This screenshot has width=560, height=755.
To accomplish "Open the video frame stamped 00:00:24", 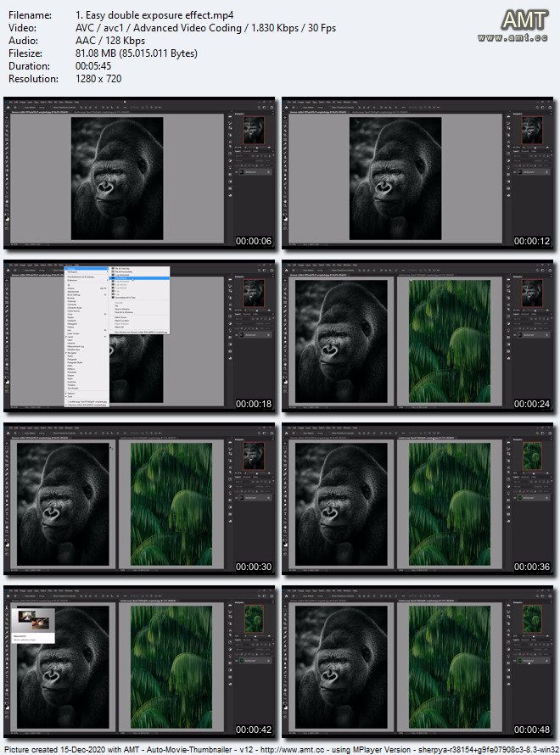I will [417, 336].
